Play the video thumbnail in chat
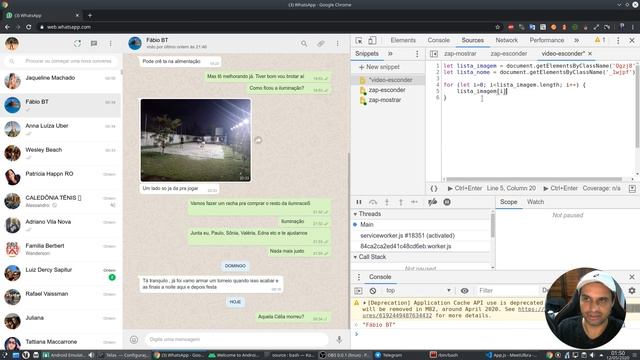The width and height of the screenshot is (640, 360). [x=196, y=140]
